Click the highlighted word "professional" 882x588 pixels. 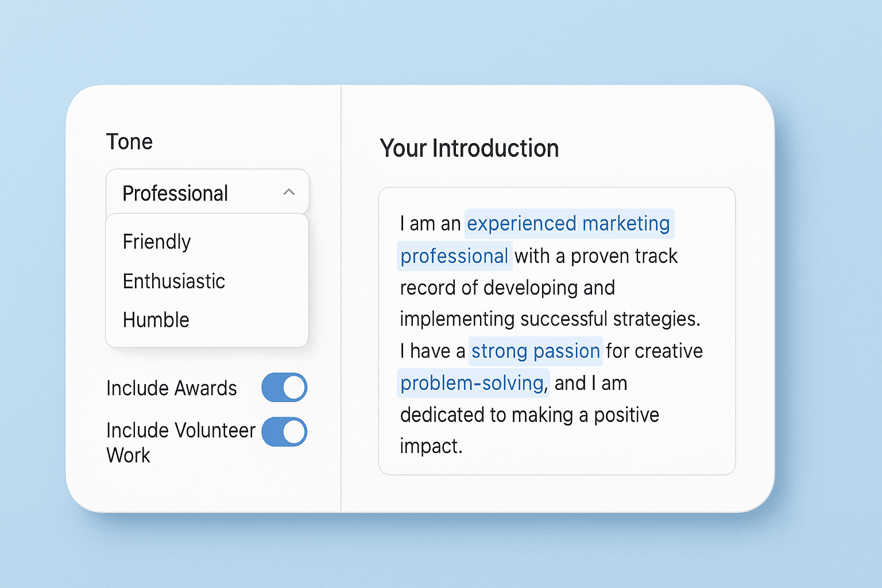454,256
